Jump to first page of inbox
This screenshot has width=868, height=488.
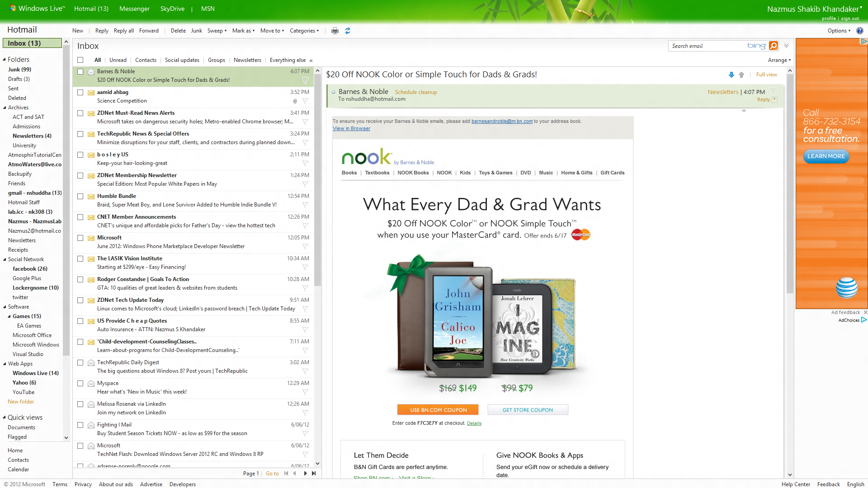pos(286,473)
